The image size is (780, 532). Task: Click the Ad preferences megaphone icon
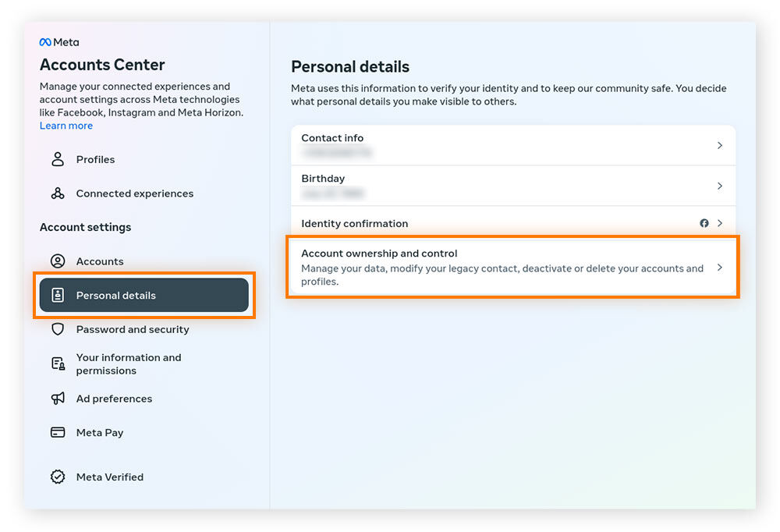(x=58, y=398)
